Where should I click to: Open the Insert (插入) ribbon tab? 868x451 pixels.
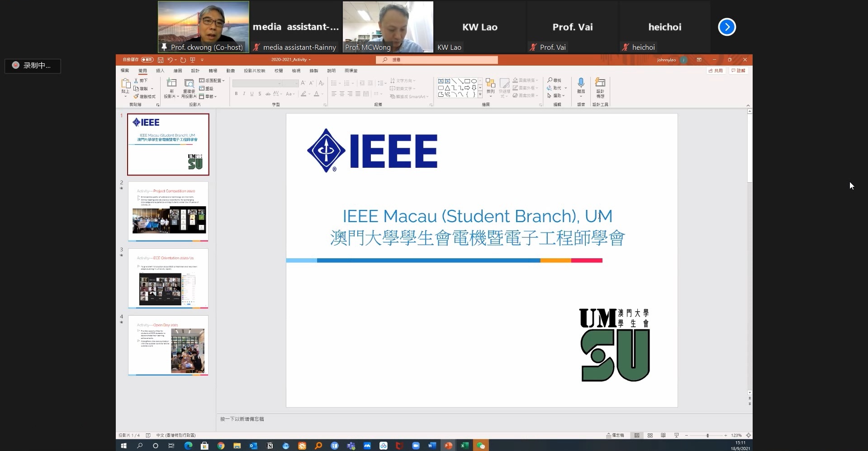tap(160, 71)
